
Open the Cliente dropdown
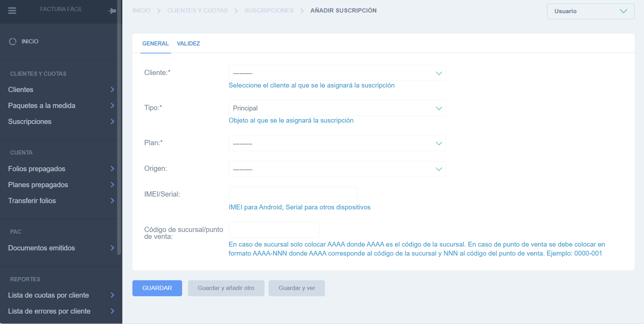coord(337,73)
